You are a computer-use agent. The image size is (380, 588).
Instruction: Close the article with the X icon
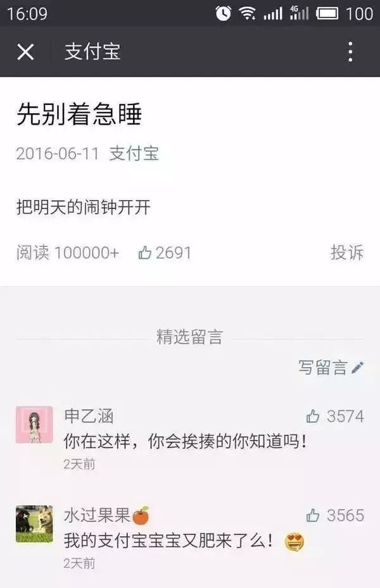[25, 51]
